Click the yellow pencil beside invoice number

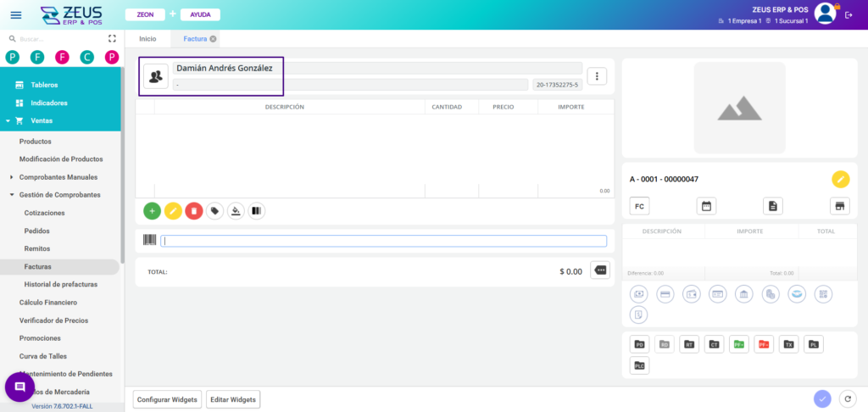840,179
